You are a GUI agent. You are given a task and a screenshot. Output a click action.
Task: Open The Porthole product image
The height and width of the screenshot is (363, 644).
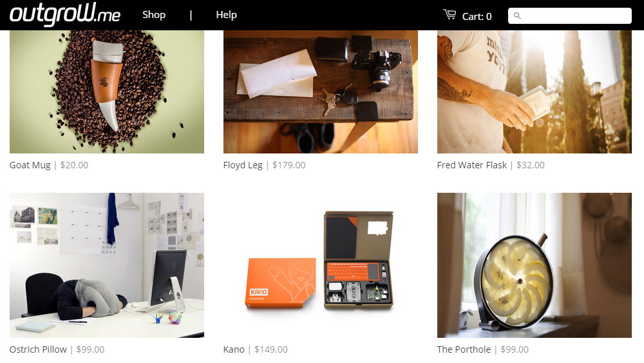[535, 265]
